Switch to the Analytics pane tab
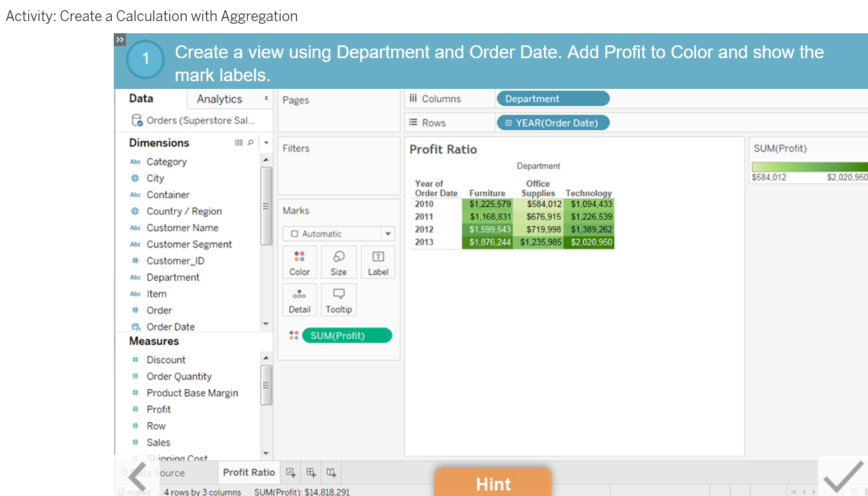The height and width of the screenshot is (496, 868). (x=219, y=99)
